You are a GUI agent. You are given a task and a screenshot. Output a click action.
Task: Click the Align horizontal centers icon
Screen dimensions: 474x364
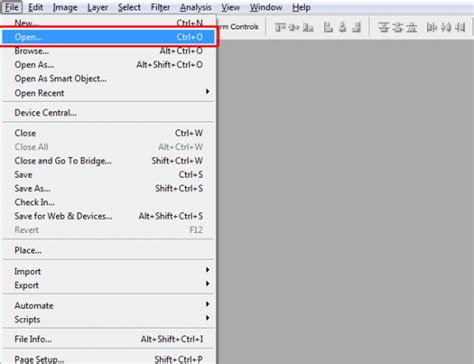342,27
